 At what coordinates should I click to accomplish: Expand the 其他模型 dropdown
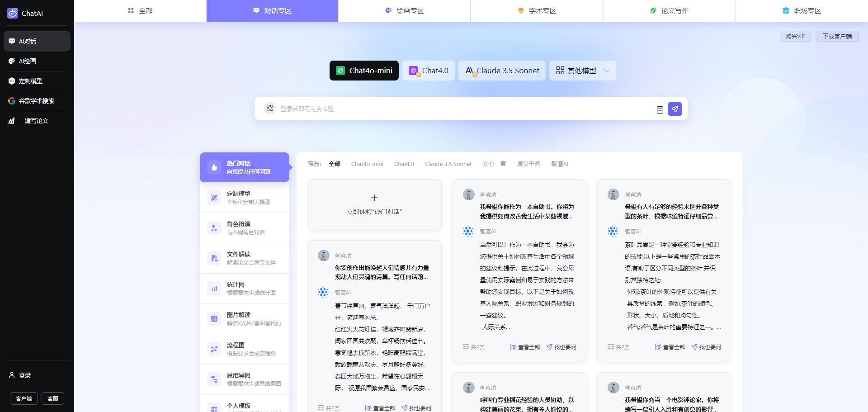click(x=583, y=71)
